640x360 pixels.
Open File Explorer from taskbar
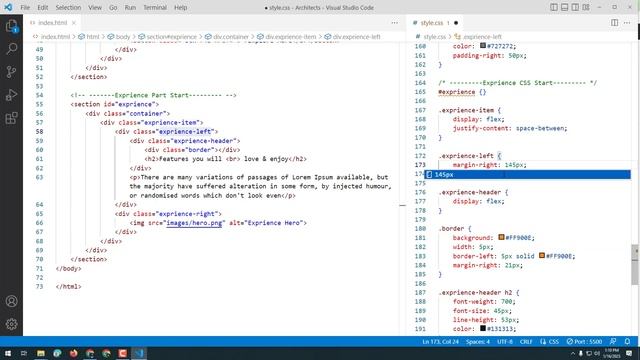pos(41,353)
